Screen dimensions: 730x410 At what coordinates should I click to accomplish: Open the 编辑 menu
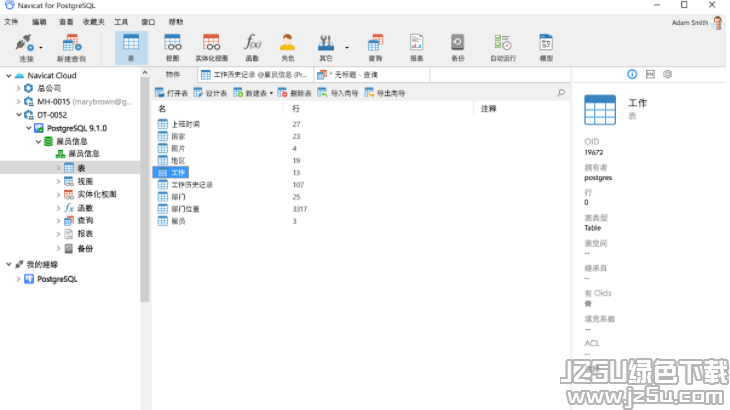[39, 22]
